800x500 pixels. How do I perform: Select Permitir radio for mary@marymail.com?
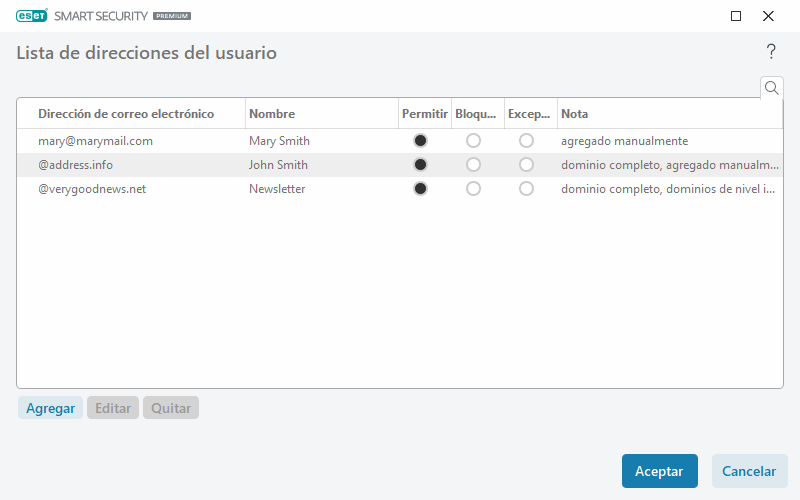pos(420,141)
